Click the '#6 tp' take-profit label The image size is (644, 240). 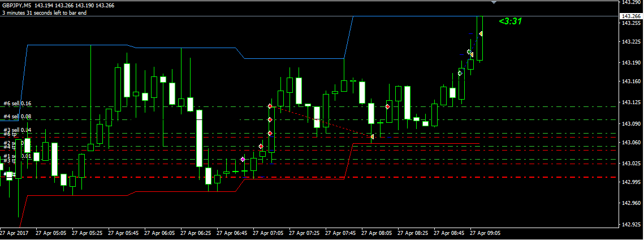click(10, 135)
